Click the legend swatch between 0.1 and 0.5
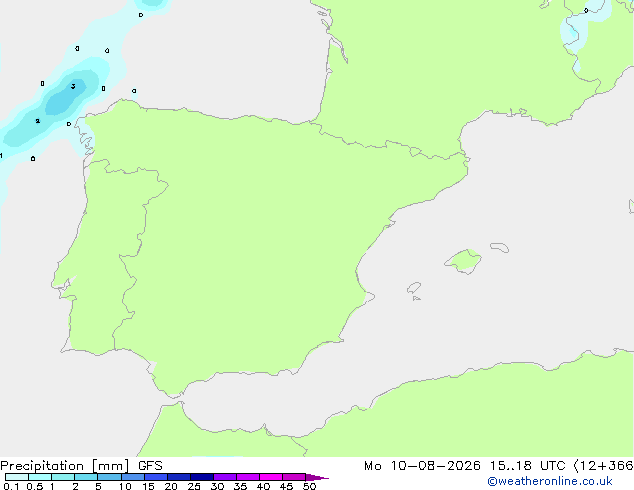This screenshot has width=634, height=490. pyautogui.click(x=17, y=477)
